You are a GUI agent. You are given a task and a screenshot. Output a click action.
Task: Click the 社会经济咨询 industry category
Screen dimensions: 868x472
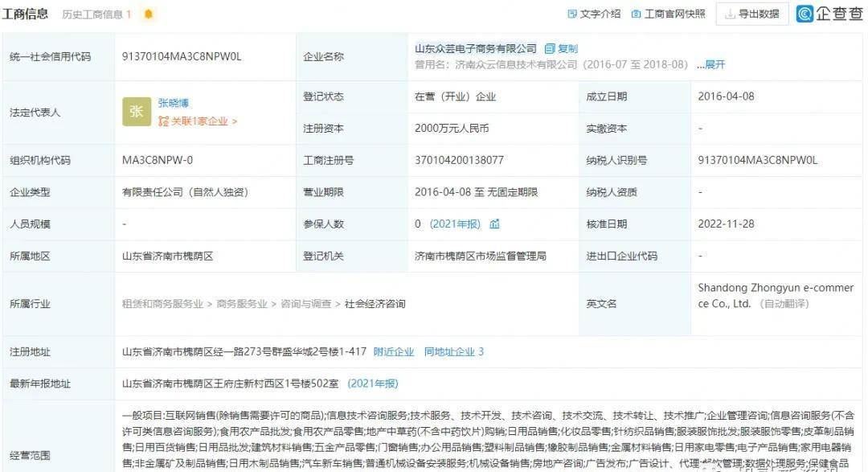[375, 304]
